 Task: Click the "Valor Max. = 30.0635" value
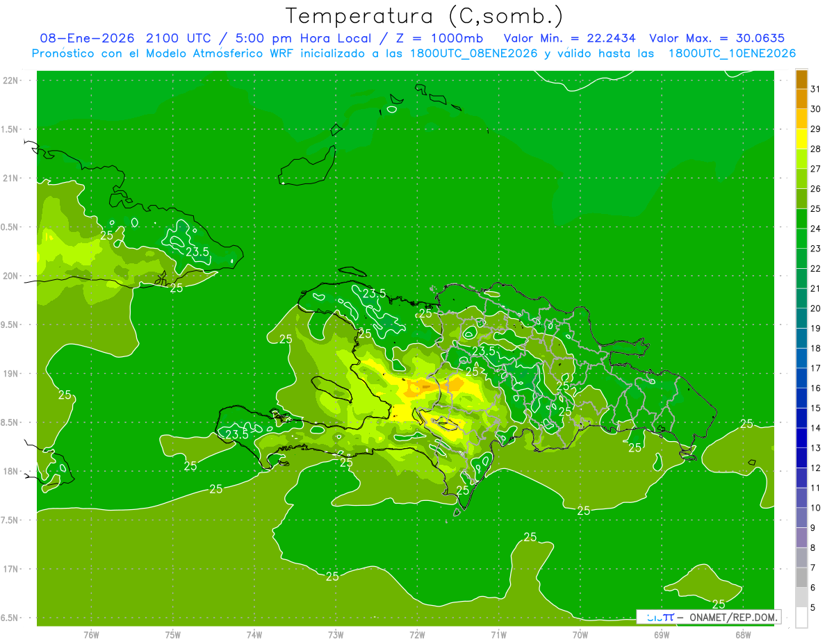pyautogui.click(x=717, y=38)
